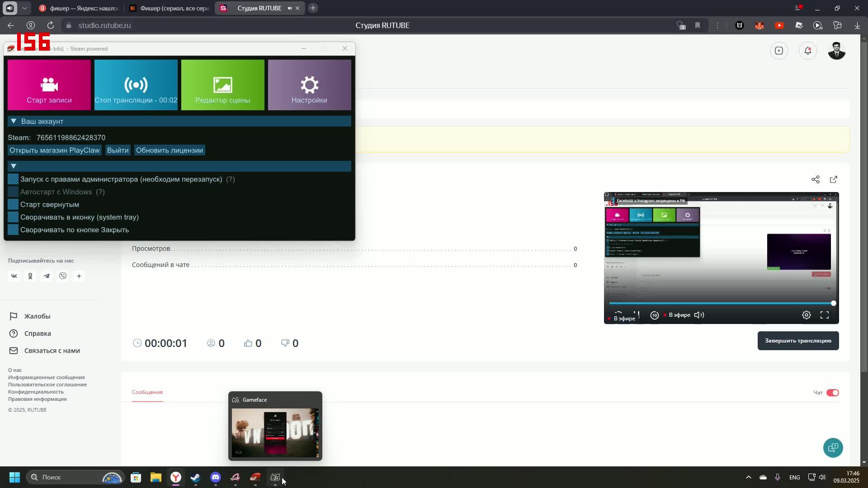Click the Выйти button
This screenshot has height=488, width=868.
118,150
